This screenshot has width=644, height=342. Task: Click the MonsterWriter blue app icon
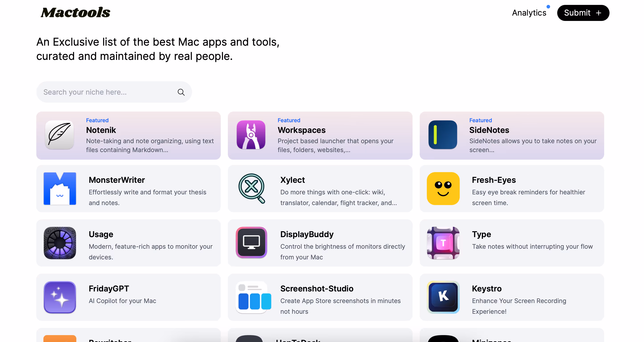(x=59, y=188)
